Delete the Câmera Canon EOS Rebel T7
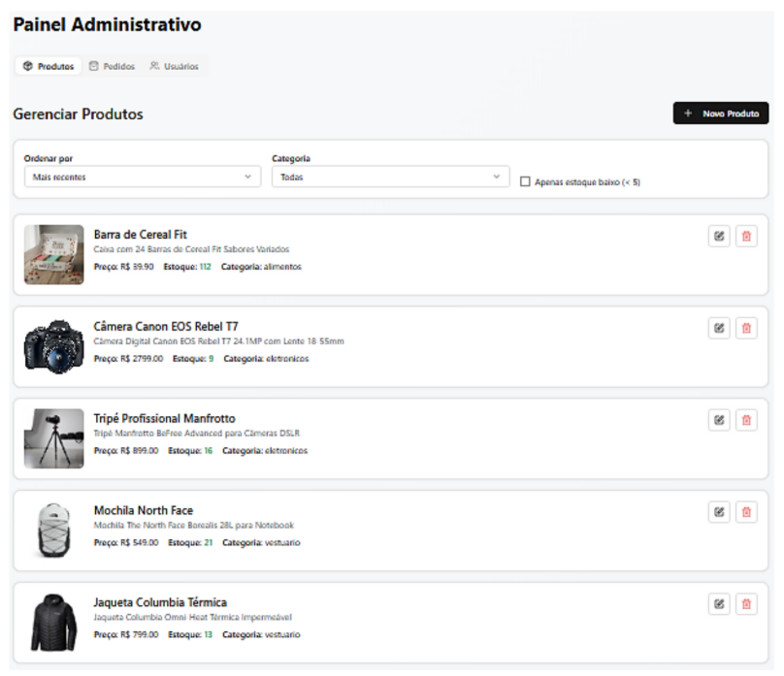This screenshot has height=676, width=784. 746,328
